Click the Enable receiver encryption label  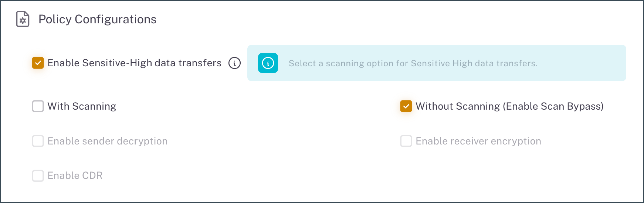click(478, 141)
